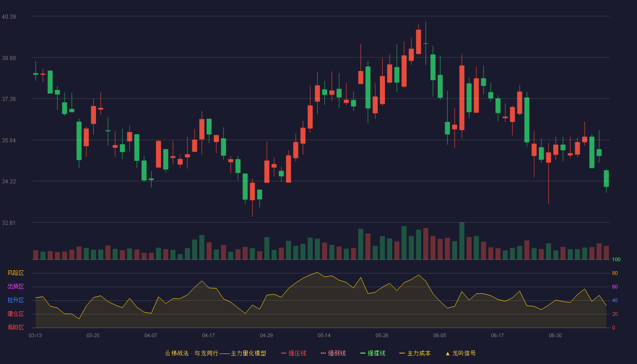Click the 35.84 price axis label
Image resolution: width=637 pixels, height=364 pixels.
(9, 140)
